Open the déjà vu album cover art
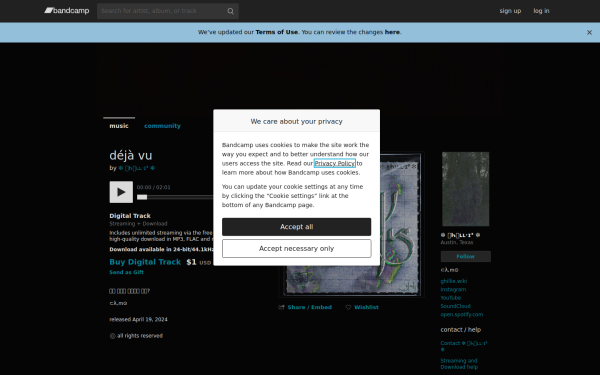The width and height of the screenshot is (600, 375). [x=351, y=224]
